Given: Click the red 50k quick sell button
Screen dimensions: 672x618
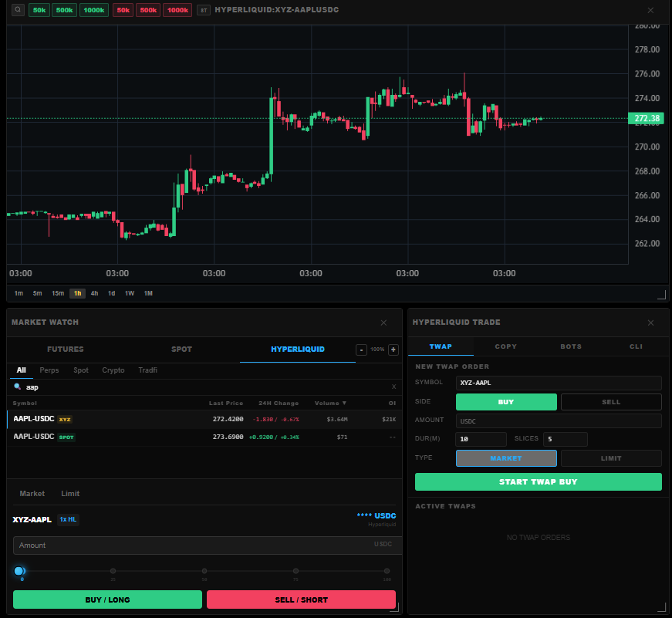Looking at the screenshot, I should click(x=123, y=10).
